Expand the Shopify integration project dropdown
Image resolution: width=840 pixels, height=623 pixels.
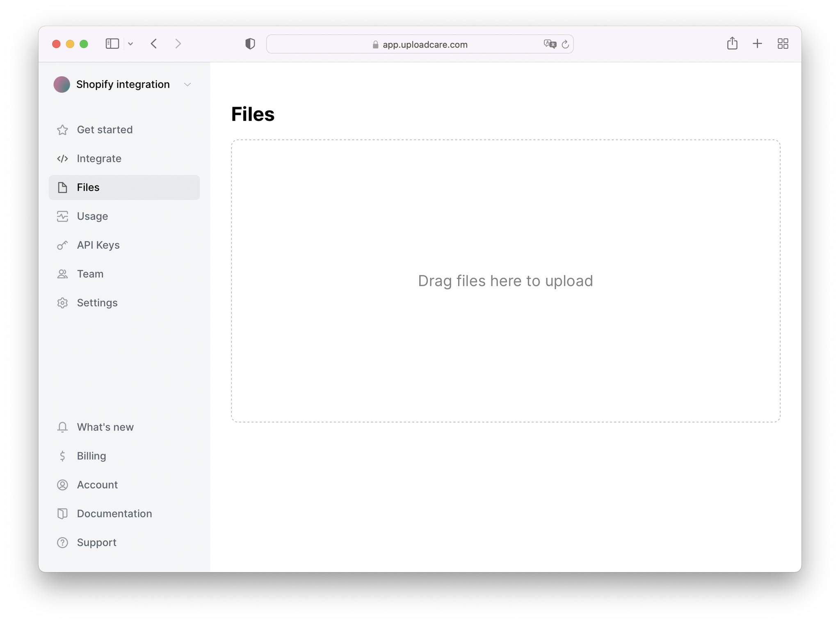tap(187, 84)
